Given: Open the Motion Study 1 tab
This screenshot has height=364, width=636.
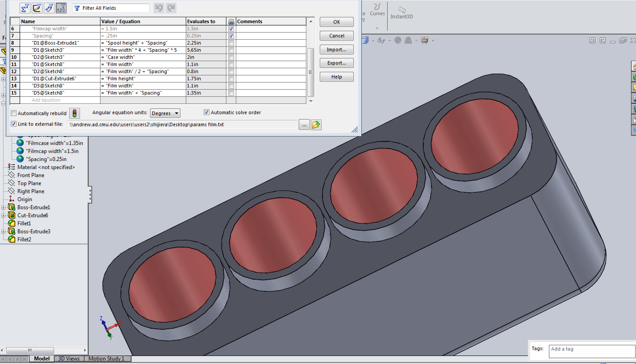Looking at the screenshot, I should pos(106,358).
